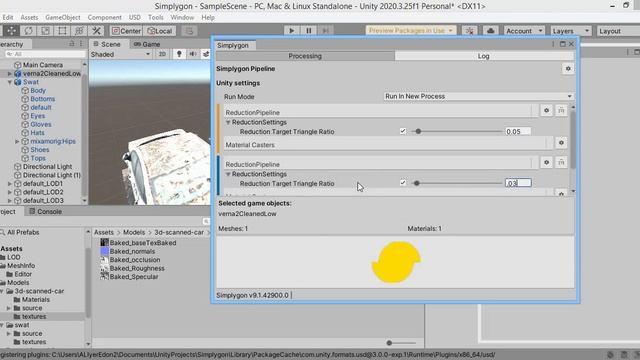Expand default_LOD1 in Hierarchy
Image resolution: width=640 pixels, height=360 pixels.
(9, 184)
